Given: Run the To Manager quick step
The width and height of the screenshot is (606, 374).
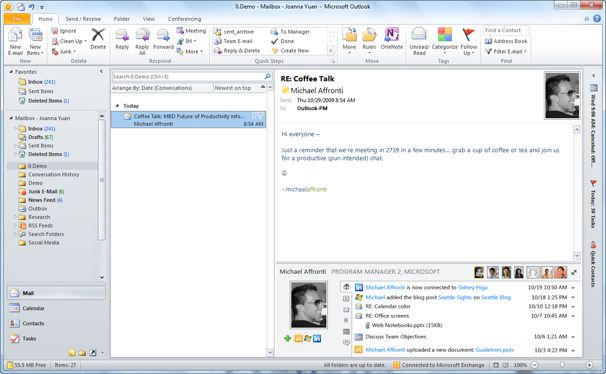Looking at the screenshot, I should (x=290, y=32).
